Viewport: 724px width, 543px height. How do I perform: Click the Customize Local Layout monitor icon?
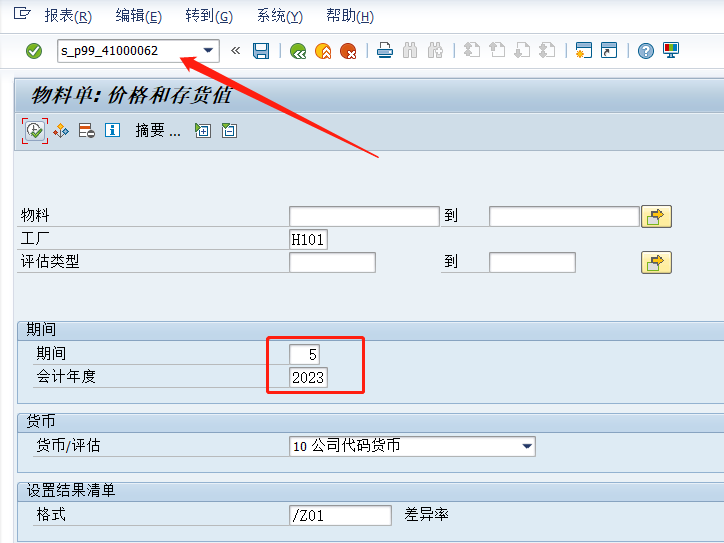pyautogui.click(x=670, y=50)
